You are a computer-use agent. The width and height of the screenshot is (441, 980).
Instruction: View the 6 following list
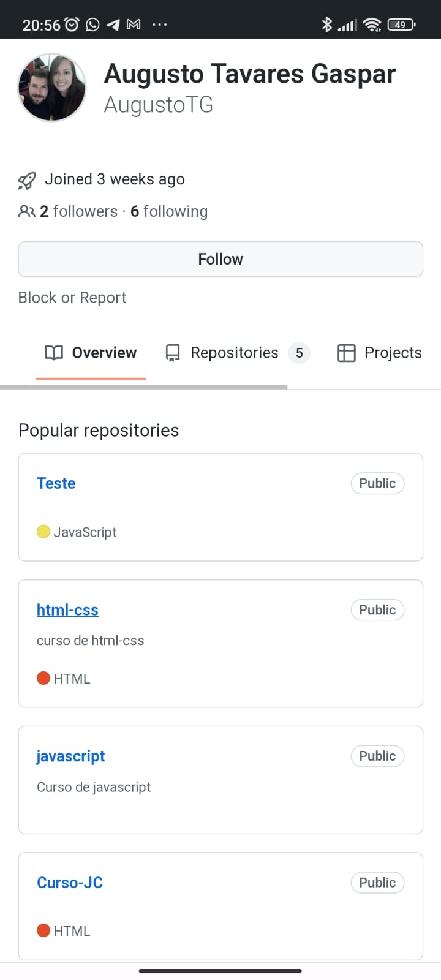pyautogui.click(x=169, y=211)
